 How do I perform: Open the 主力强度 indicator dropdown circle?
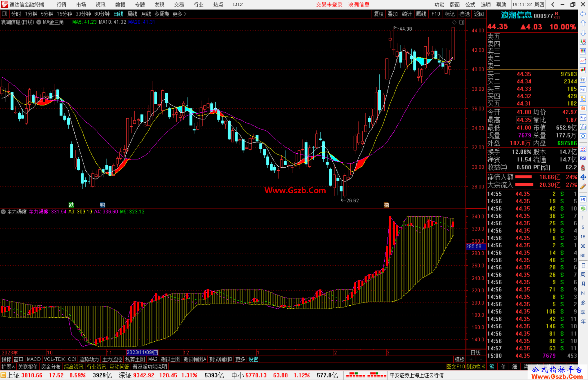pos(3,212)
